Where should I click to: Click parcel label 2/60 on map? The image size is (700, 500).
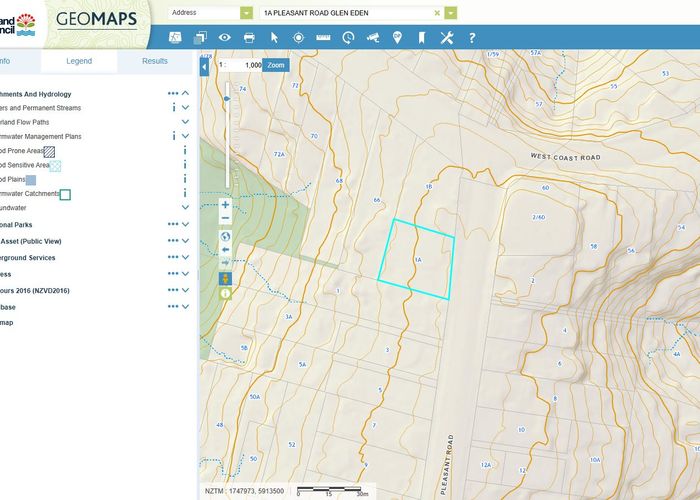point(538,217)
